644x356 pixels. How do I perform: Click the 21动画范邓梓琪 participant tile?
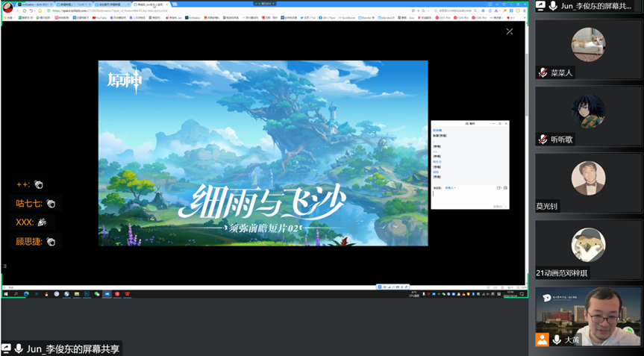tap(588, 250)
